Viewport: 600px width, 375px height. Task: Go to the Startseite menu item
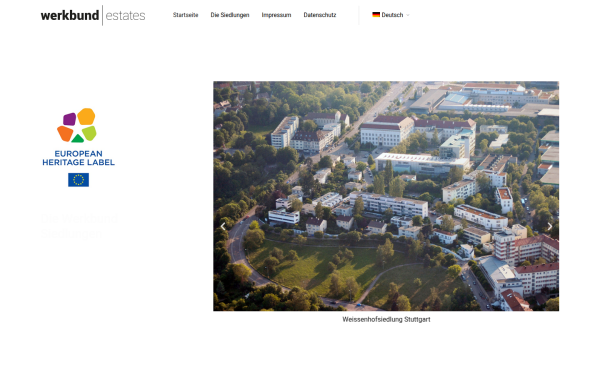(185, 15)
